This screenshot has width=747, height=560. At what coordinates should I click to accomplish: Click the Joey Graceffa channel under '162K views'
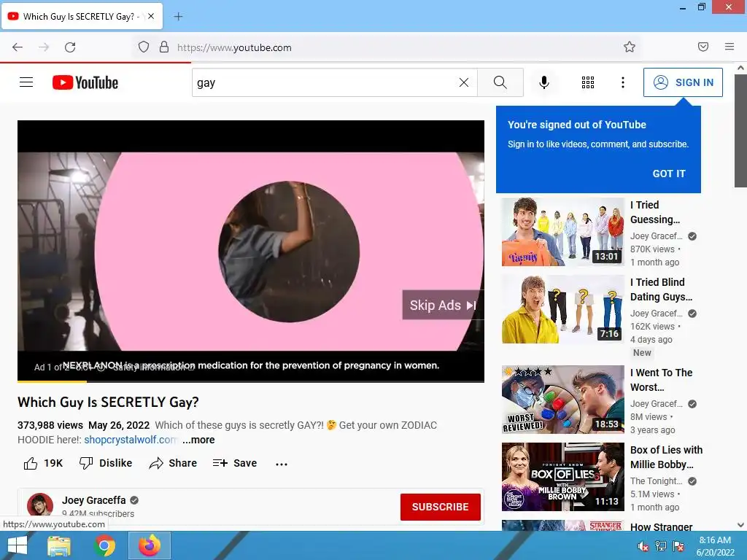coord(656,314)
